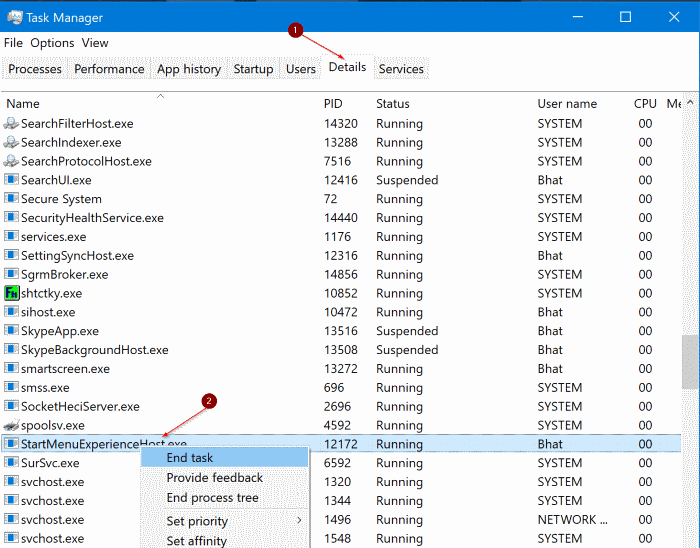Screen dimensions: 700x548
Task: Click PID 12416 of SearchUI.exe
Action: pyautogui.click(x=341, y=180)
